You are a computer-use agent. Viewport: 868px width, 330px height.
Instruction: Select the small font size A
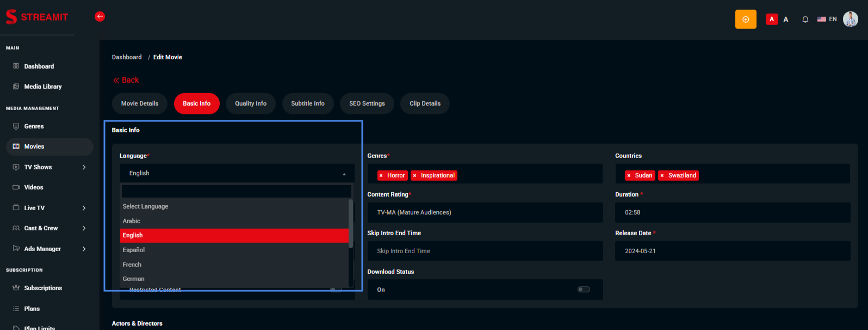[x=785, y=19]
